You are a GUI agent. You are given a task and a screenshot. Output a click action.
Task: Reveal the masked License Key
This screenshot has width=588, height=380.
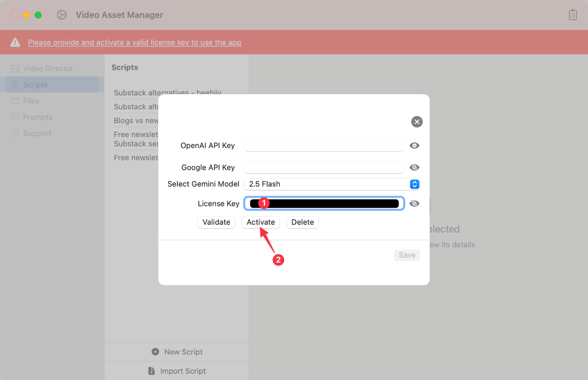[x=415, y=203]
